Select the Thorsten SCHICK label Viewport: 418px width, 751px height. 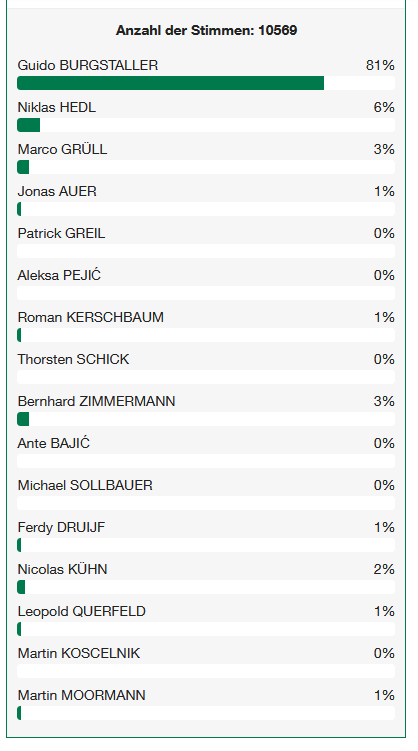click(73, 359)
